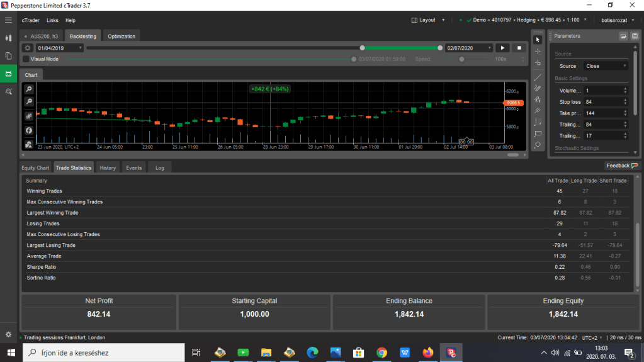
Task: Open the Equity Chart tab
Action: coord(35,167)
